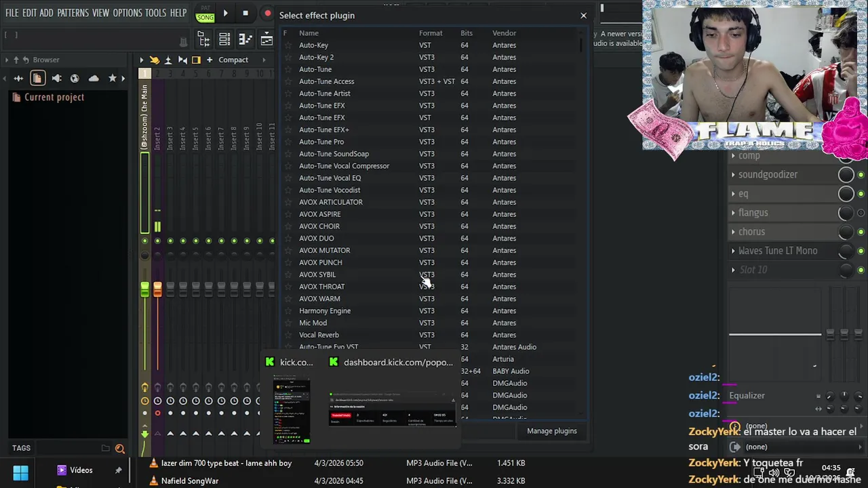Open the TOOLS menu
The width and height of the screenshot is (868, 488).
[x=155, y=13]
